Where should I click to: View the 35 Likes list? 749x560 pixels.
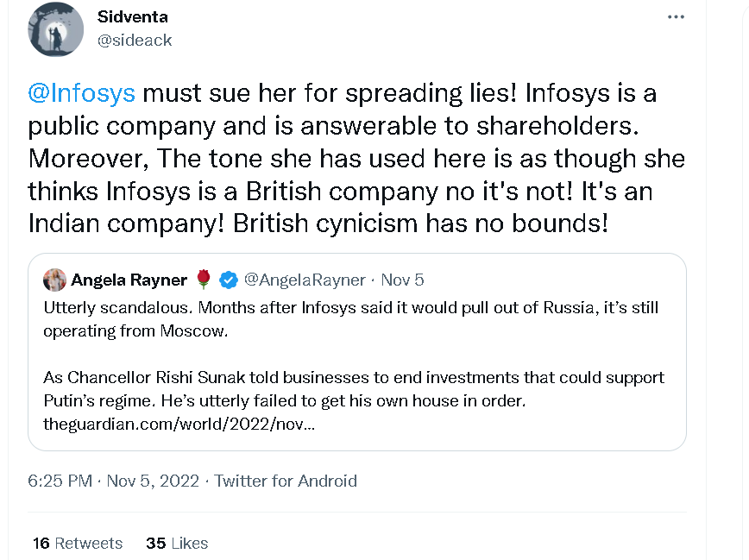177,543
